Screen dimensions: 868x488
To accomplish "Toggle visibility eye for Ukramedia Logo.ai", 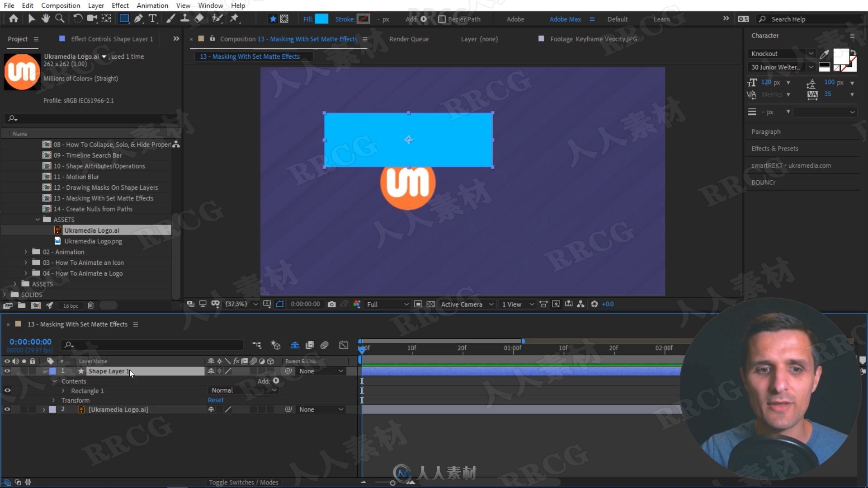I will (8, 409).
